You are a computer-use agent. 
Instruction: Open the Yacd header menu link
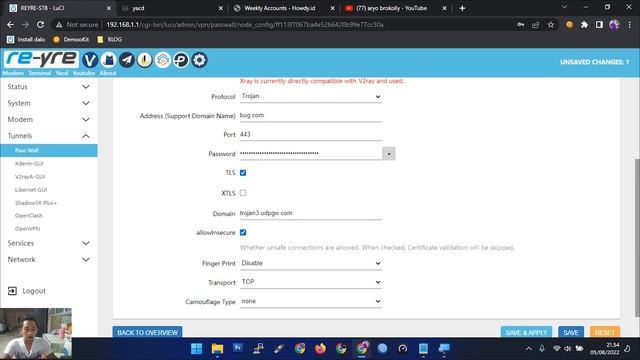tap(62, 73)
